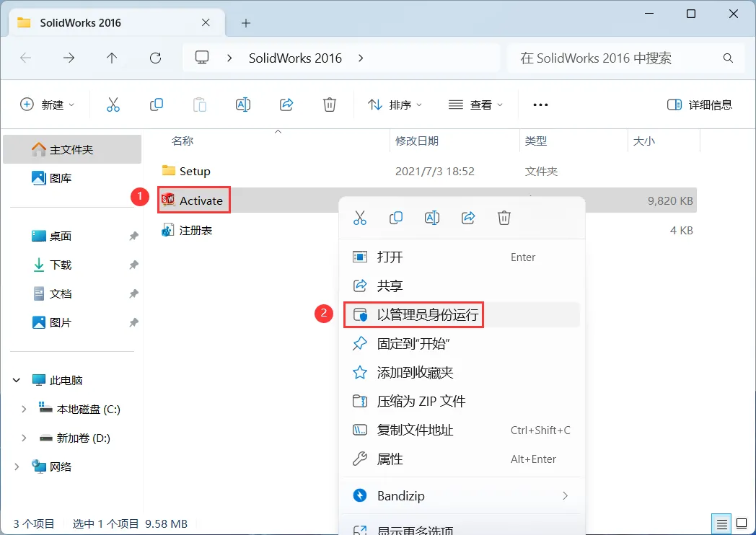Open the 新建 dropdown
The image size is (756, 535).
click(48, 105)
